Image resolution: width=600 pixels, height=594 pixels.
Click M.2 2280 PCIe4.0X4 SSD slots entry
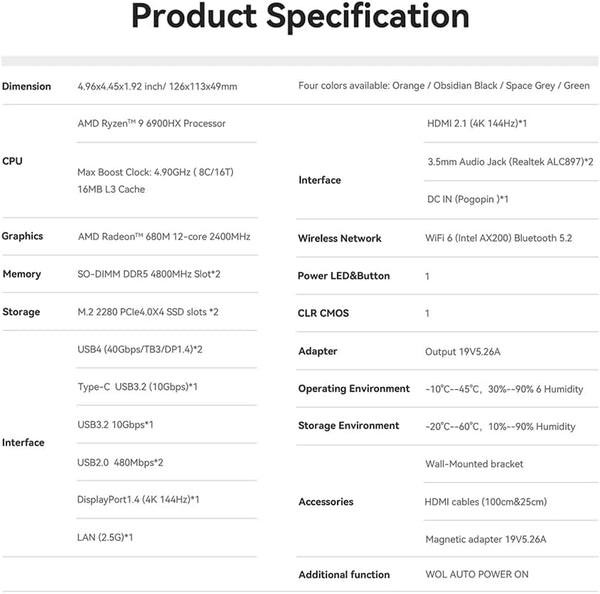click(148, 312)
